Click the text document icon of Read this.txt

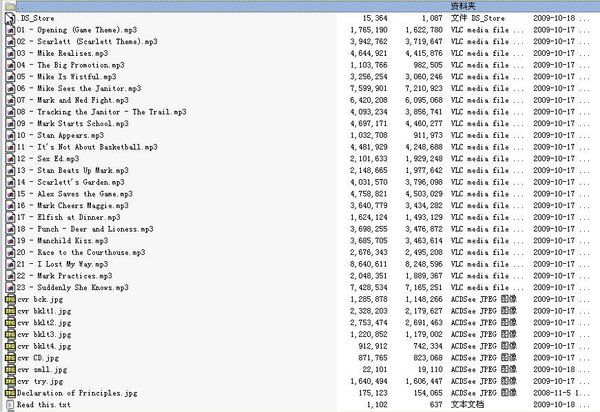click(10, 405)
